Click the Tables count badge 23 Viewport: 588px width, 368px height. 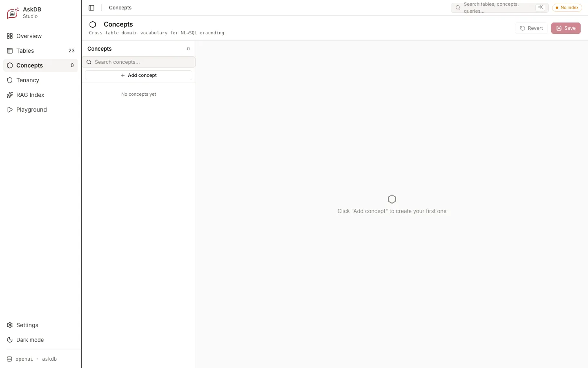(71, 51)
